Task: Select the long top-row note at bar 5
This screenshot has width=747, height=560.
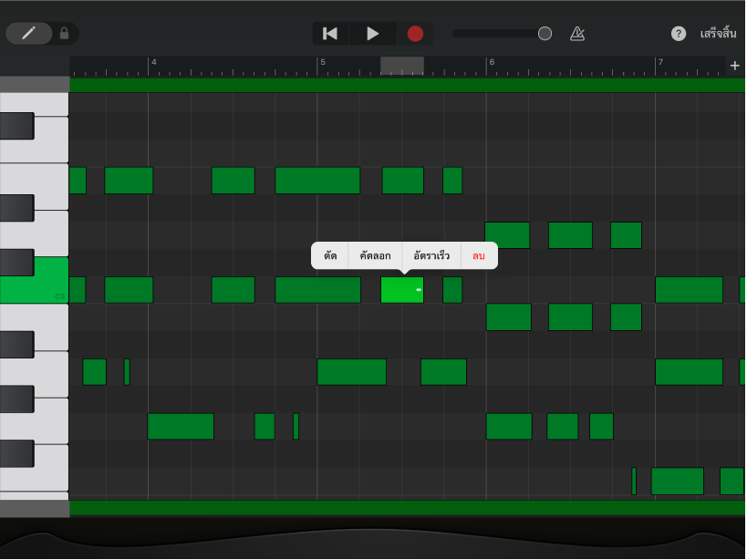Action: pyautogui.click(x=317, y=181)
